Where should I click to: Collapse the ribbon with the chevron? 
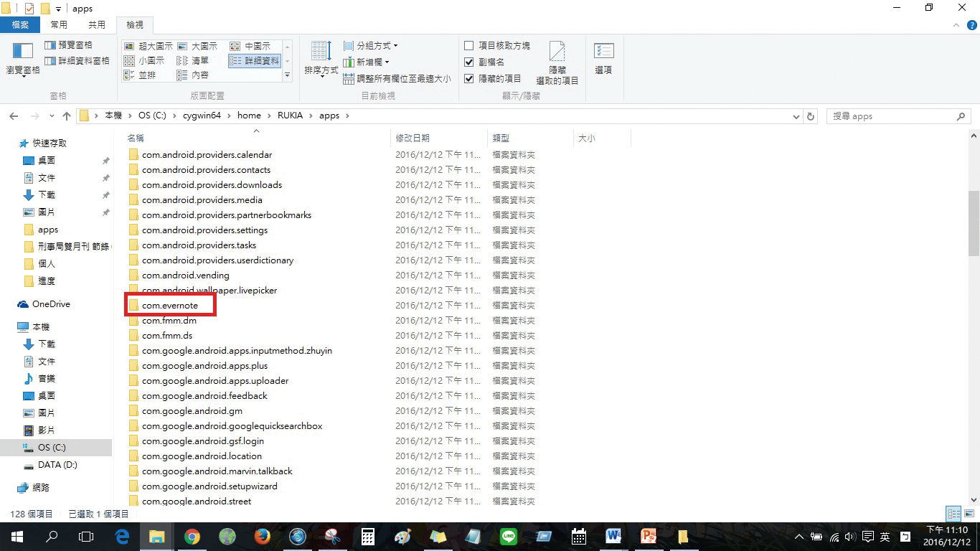[957, 25]
